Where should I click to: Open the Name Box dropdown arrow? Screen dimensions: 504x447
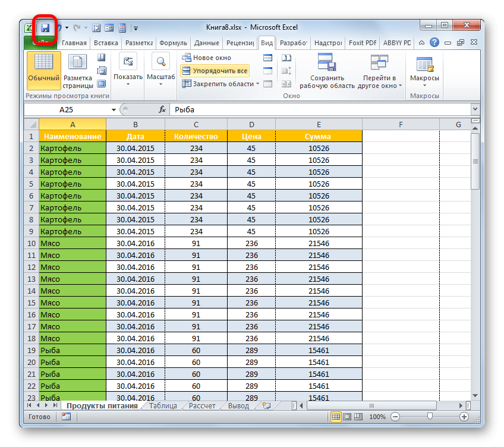[114, 110]
